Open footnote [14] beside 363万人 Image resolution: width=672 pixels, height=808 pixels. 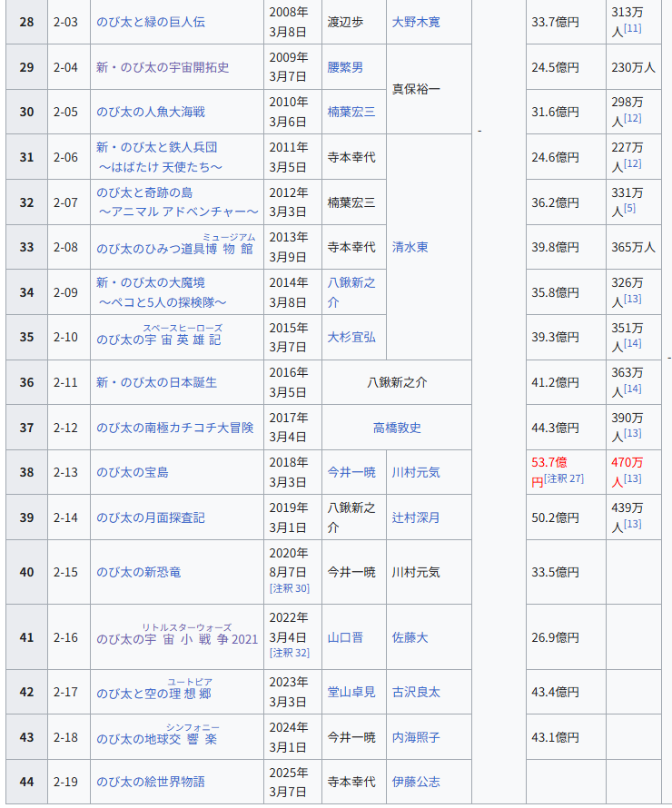[x=632, y=389]
